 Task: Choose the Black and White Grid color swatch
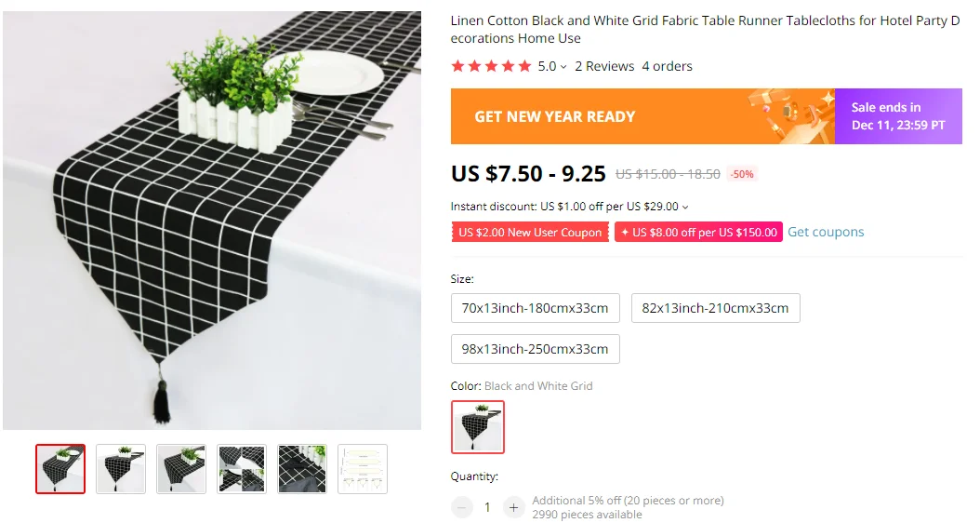pyautogui.click(x=478, y=426)
